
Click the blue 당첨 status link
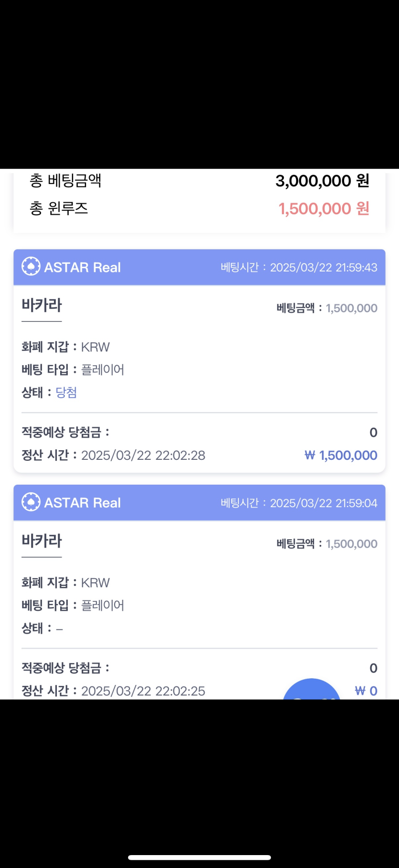tap(66, 392)
